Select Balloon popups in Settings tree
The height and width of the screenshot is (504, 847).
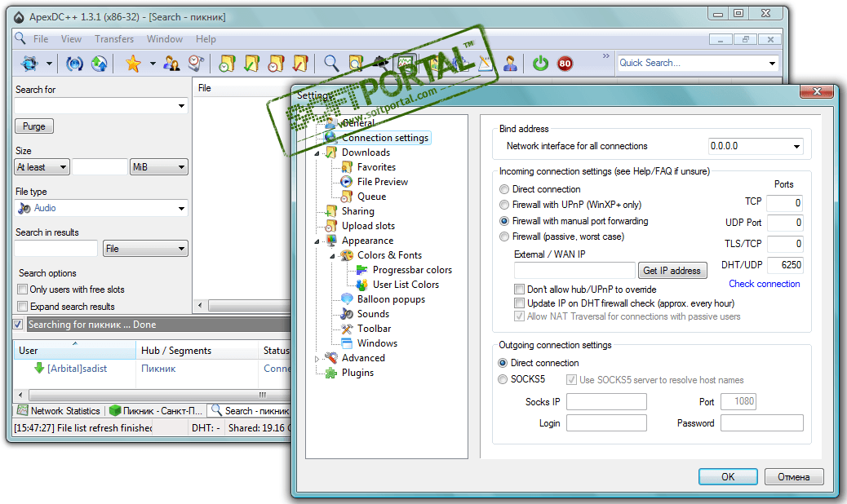click(x=391, y=299)
